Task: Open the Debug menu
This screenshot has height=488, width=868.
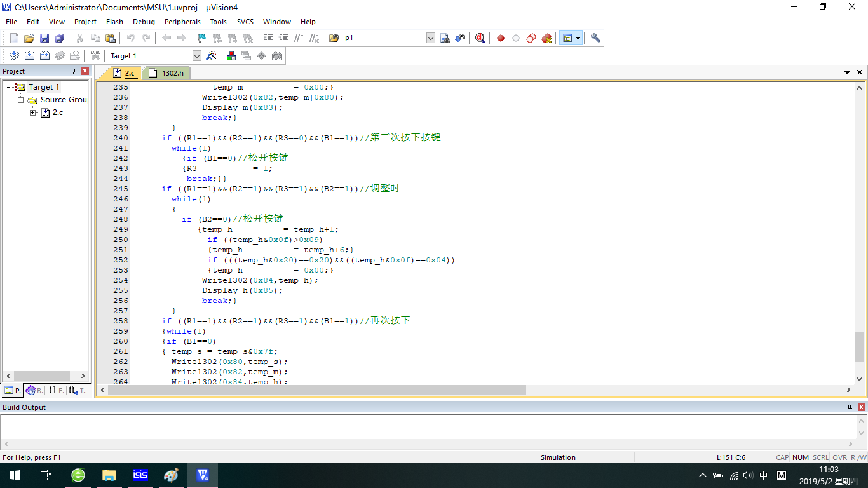Action: click(144, 22)
